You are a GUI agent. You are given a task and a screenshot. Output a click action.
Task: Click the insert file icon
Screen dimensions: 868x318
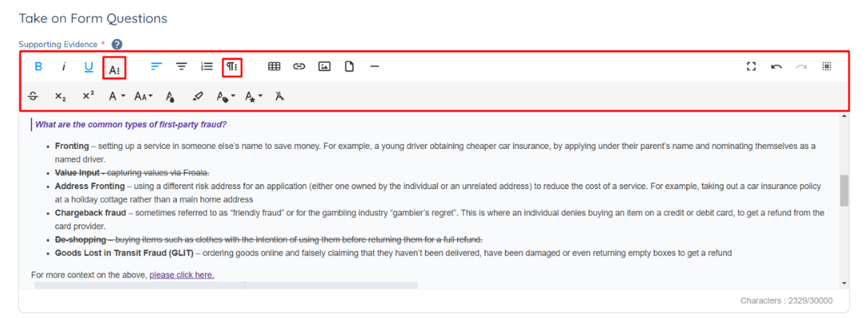click(349, 67)
